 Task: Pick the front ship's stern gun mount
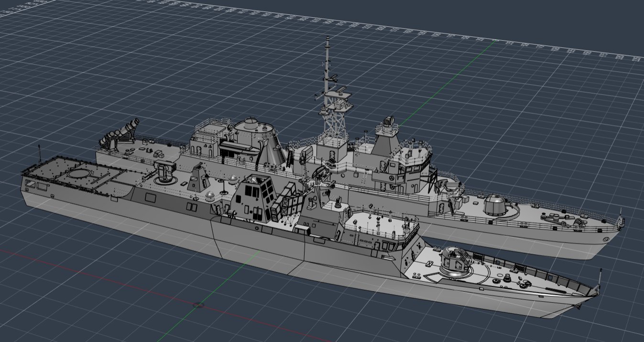(x=165, y=172)
